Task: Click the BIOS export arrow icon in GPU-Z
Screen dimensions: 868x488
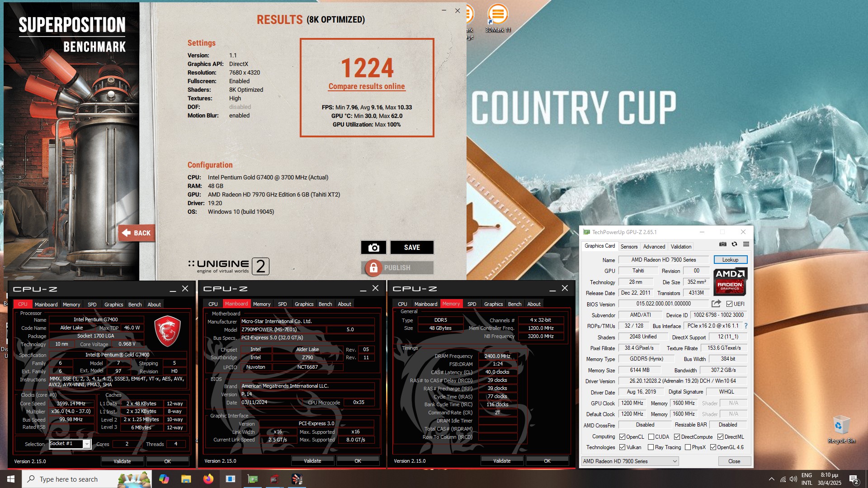Action: click(x=716, y=304)
